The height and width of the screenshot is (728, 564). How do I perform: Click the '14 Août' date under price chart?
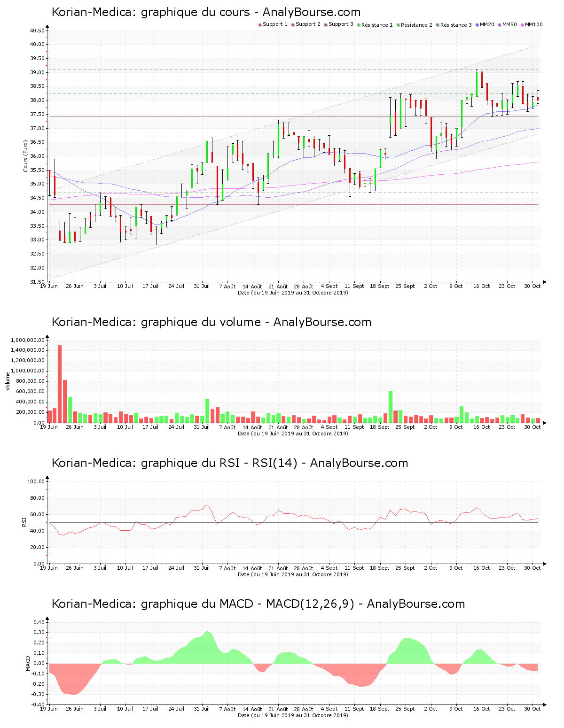tap(252, 286)
